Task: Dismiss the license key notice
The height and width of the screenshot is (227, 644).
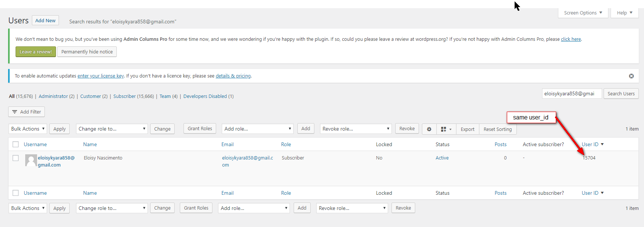Action: click(631, 76)
